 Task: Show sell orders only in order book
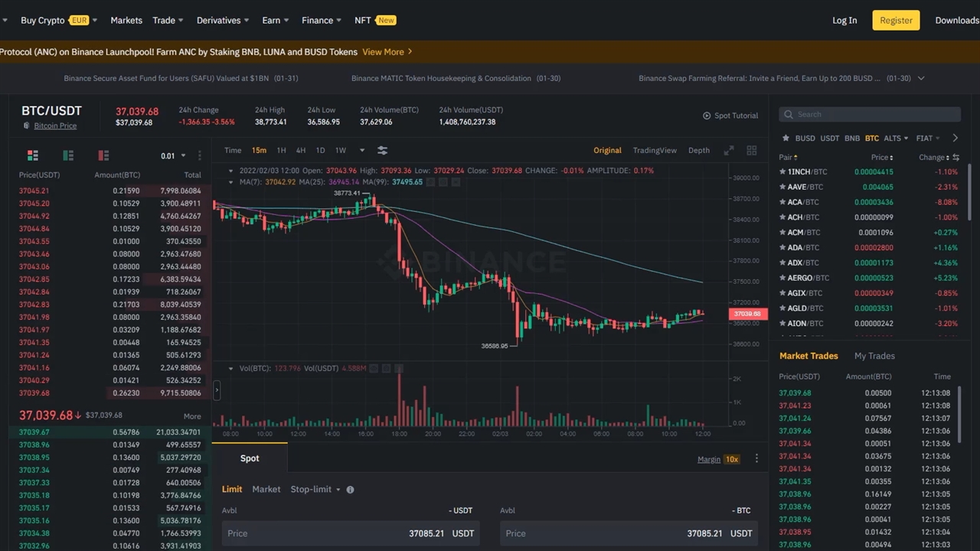tap(103, 155)
